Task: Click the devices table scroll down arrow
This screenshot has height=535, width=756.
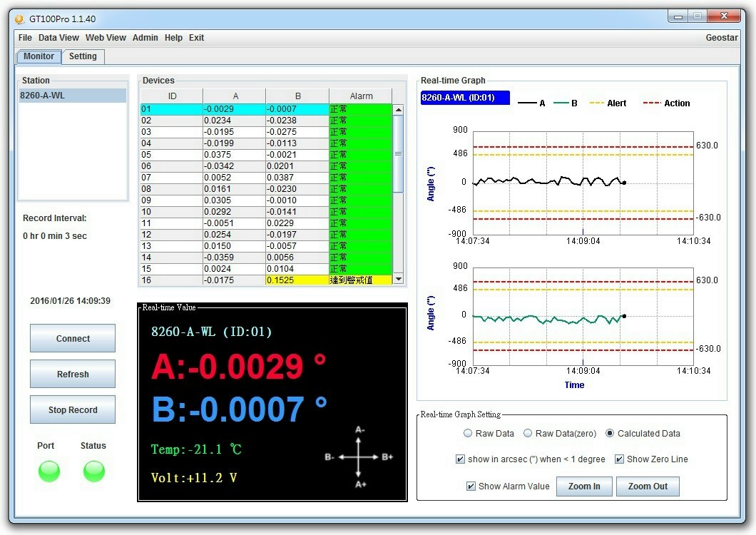Action: [x=399, y=280]
